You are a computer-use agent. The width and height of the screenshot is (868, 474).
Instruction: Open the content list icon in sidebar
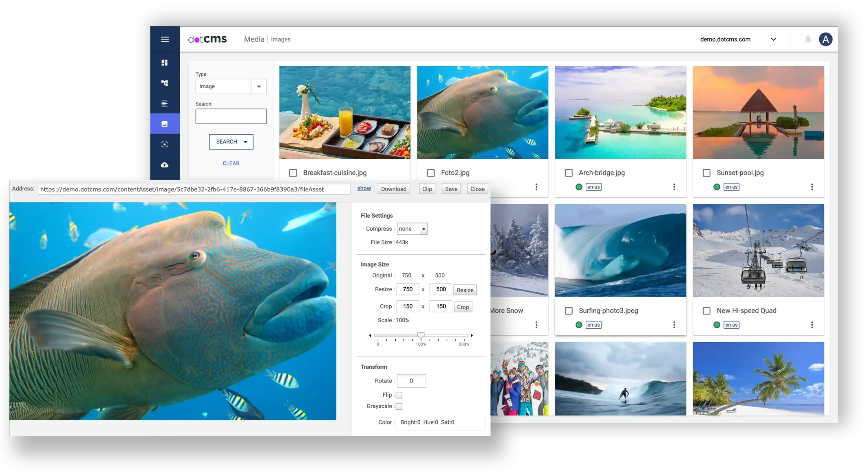coord(165,103)
